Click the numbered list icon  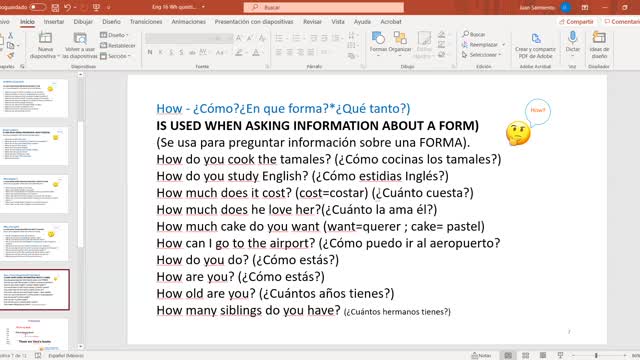pos(296,38)
